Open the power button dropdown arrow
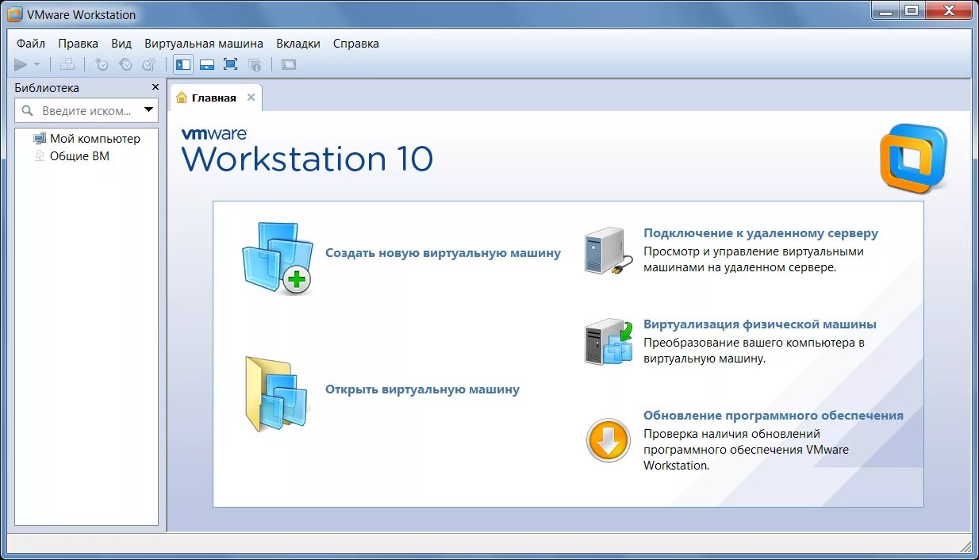The image size is (979, 560). [36, 64]
